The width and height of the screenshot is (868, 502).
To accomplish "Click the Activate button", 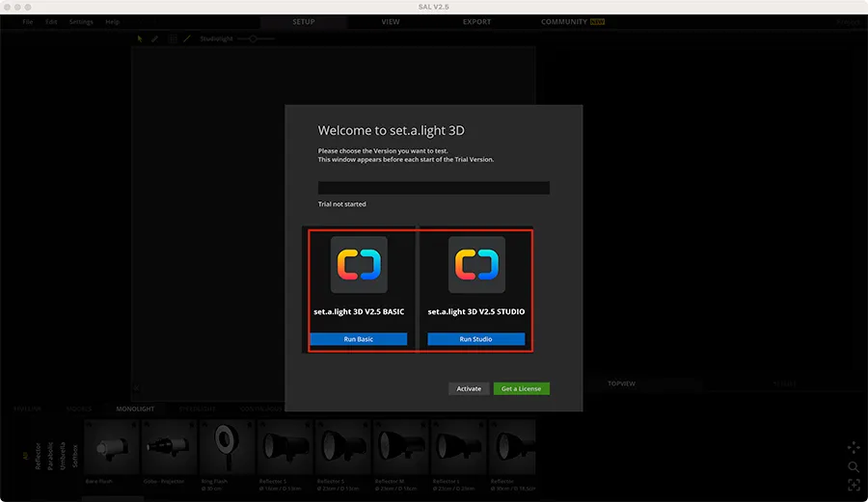I will point(469,388).
